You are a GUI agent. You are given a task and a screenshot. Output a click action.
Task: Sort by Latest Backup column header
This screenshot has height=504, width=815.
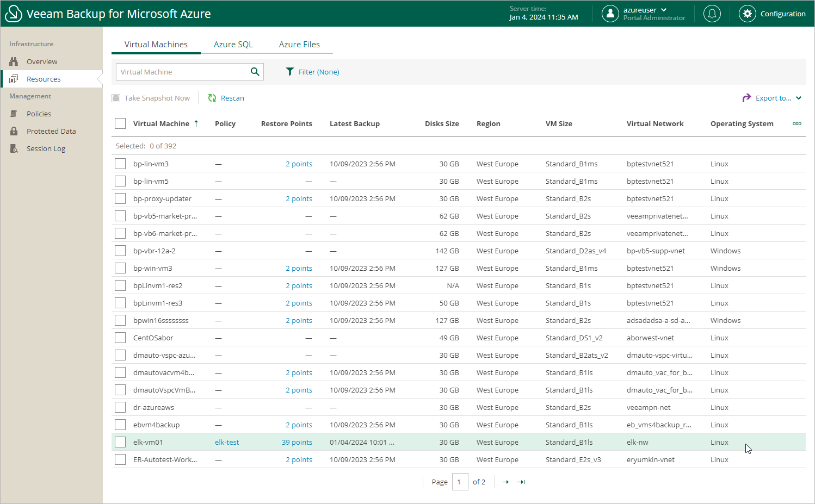point(355,123)
